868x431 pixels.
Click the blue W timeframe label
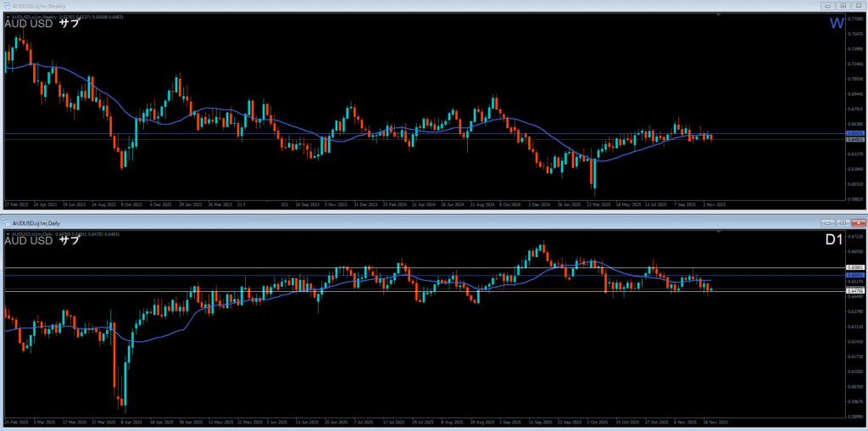pos(836,24)
